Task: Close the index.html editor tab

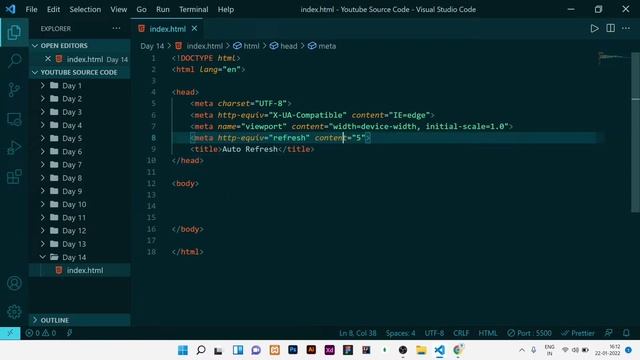Action: pos(195,29)
